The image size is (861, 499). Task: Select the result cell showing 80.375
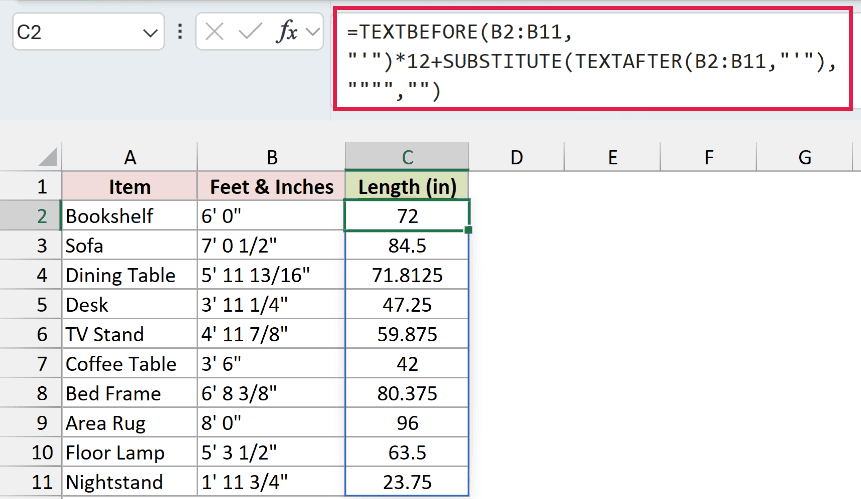[x=407, y=393]
